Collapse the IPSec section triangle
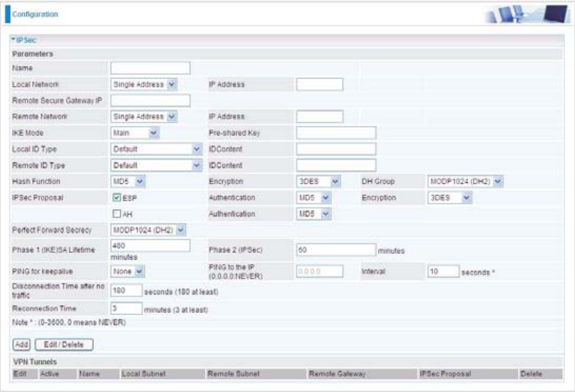Viewport: 575px width, 392px height. click(13, 39)
